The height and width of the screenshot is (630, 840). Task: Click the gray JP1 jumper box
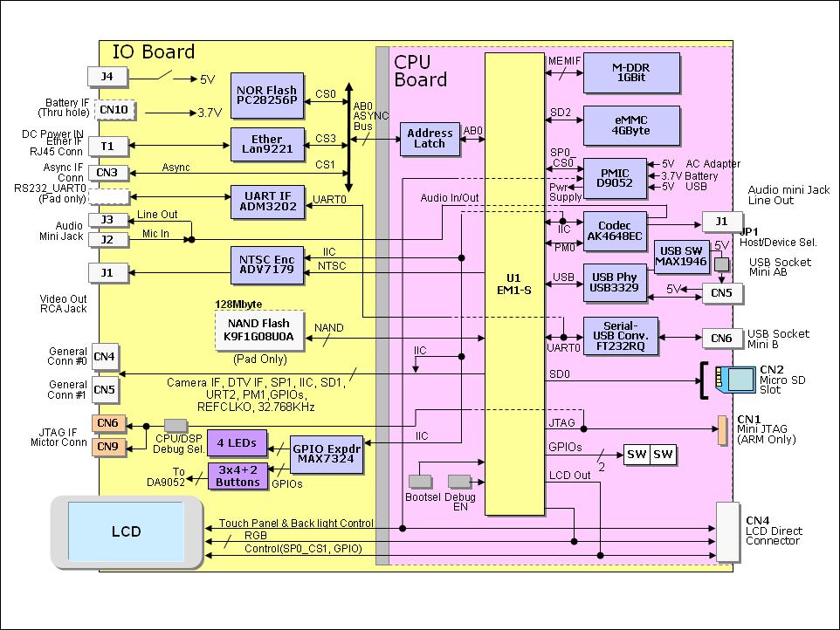tap(721, 264)
